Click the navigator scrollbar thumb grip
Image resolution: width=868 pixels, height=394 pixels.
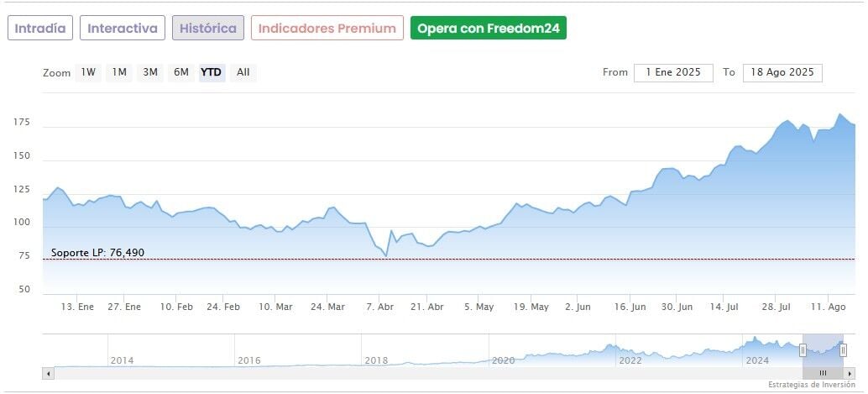coord(823,373)
